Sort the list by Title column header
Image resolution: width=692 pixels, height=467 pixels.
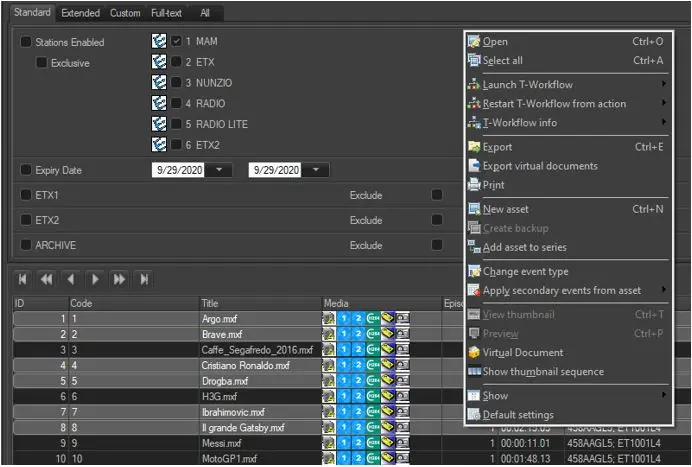coord(258,302)
